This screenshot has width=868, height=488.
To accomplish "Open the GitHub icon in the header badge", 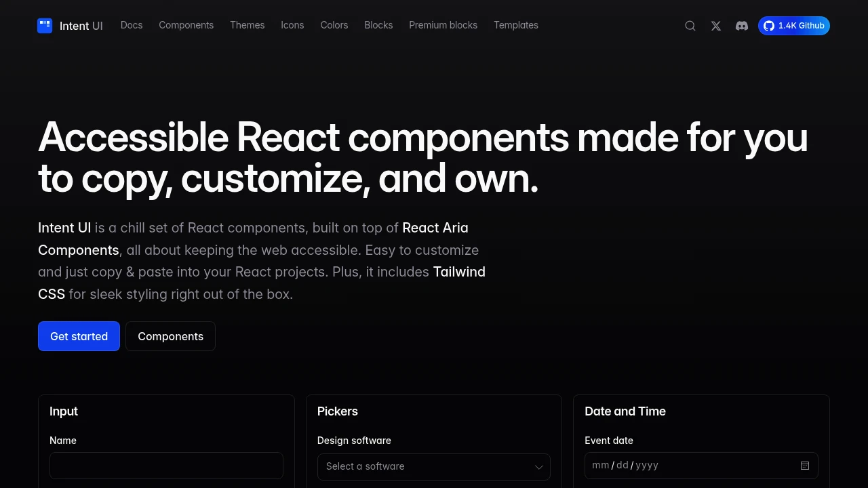I will pyautogui.click(x=769, y=26).
